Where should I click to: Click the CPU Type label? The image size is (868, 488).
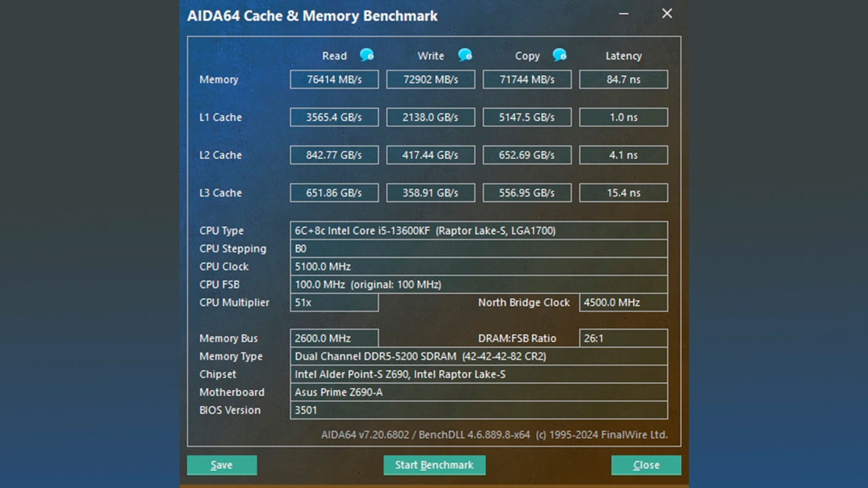click(221, 231)
